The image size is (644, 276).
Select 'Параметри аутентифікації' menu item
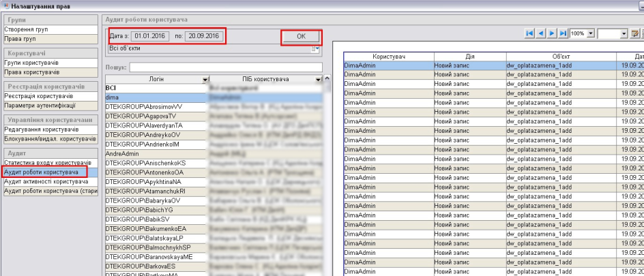coord(49,106)
